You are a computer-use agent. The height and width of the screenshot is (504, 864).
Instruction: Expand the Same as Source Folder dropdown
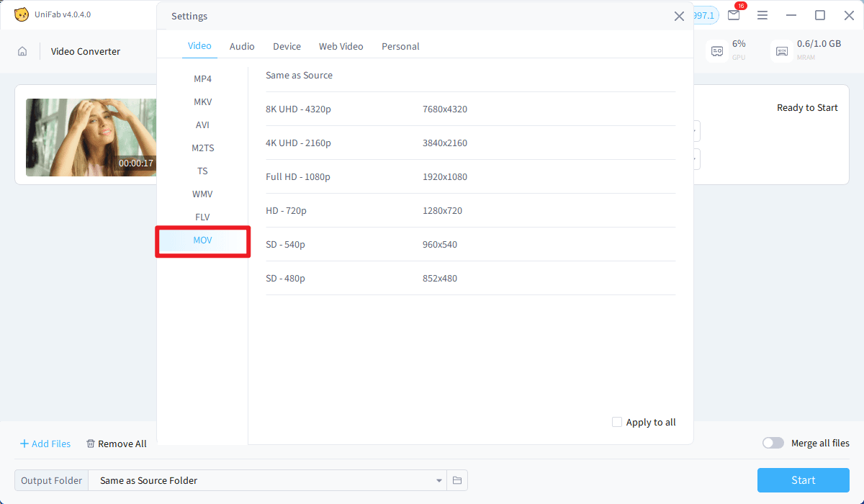438,480
